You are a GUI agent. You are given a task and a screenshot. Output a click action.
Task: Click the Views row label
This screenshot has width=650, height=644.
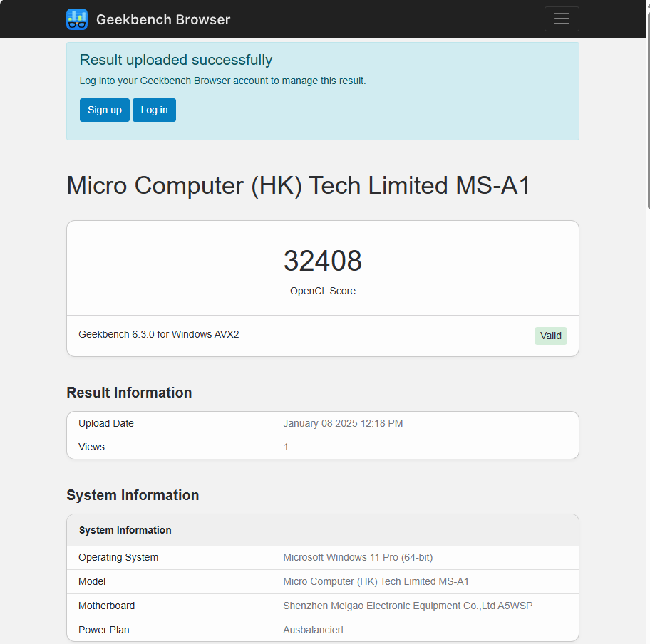92,447
